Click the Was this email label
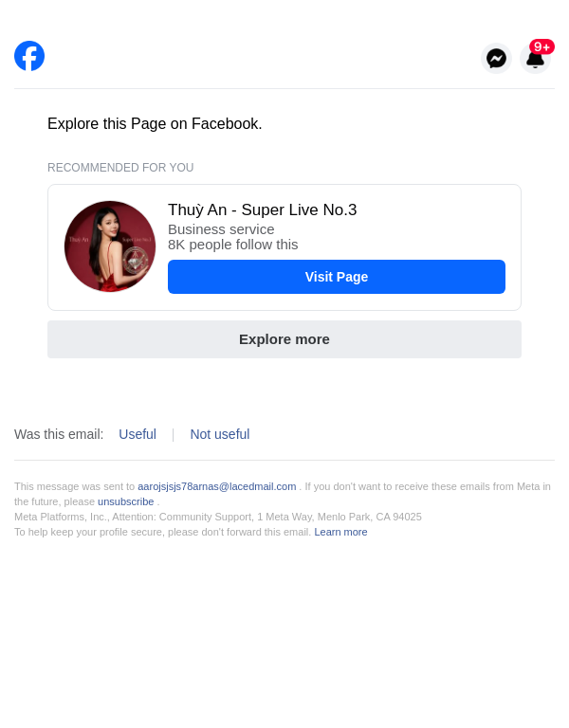This screenshot has height=728, width=569. [x=59, y=434]
